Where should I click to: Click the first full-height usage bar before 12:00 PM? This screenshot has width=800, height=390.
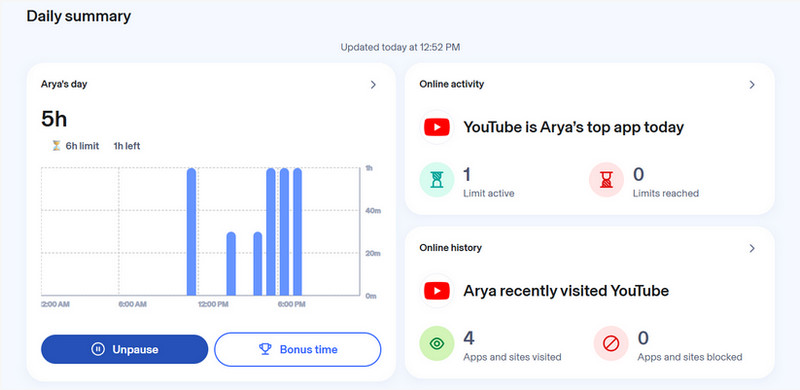[x=191, y=232]
